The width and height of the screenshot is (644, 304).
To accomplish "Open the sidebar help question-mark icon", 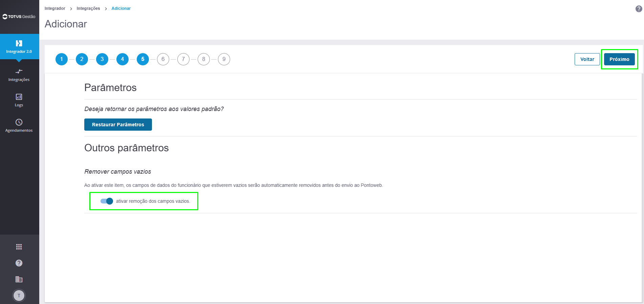I will [x=19, y=263].
